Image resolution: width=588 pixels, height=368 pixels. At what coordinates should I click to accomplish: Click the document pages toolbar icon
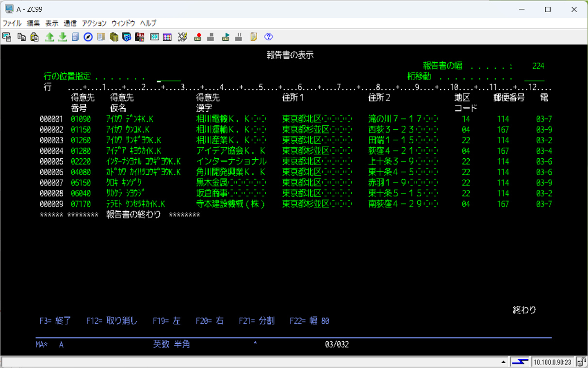(101, 37)
